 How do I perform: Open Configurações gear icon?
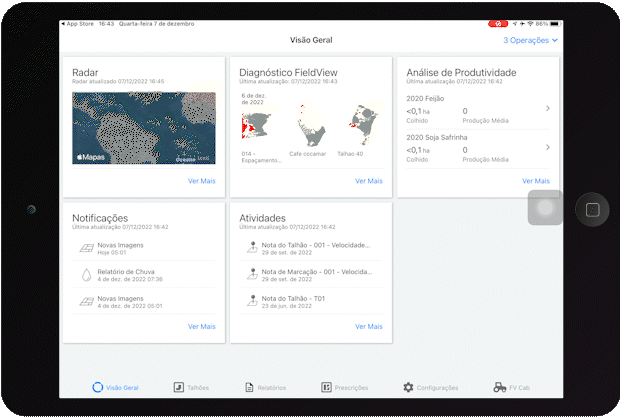(x=408, y=387)
